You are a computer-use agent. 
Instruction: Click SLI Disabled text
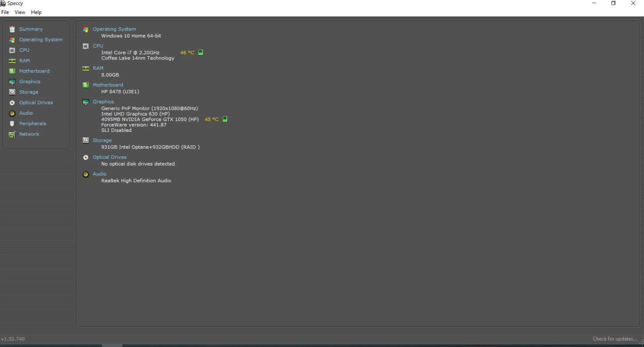pyautogui.click(x=116, y=130)
